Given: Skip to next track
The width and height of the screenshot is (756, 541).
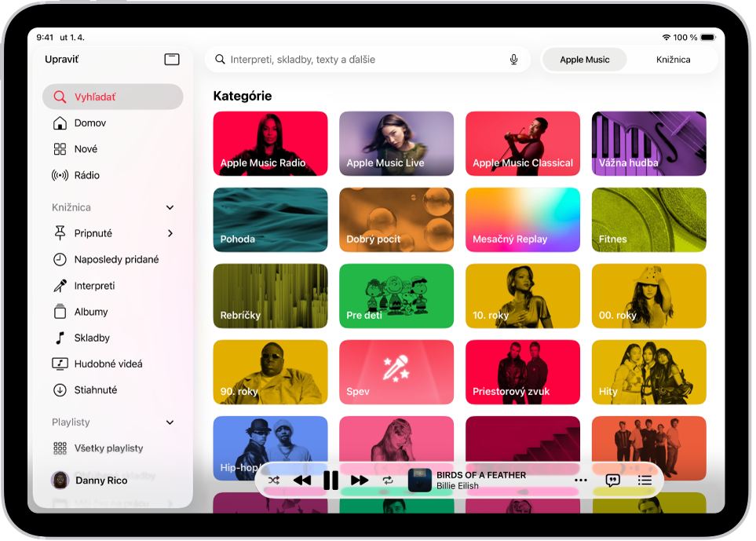Looking at the screenshot, I should coord(360,481).
